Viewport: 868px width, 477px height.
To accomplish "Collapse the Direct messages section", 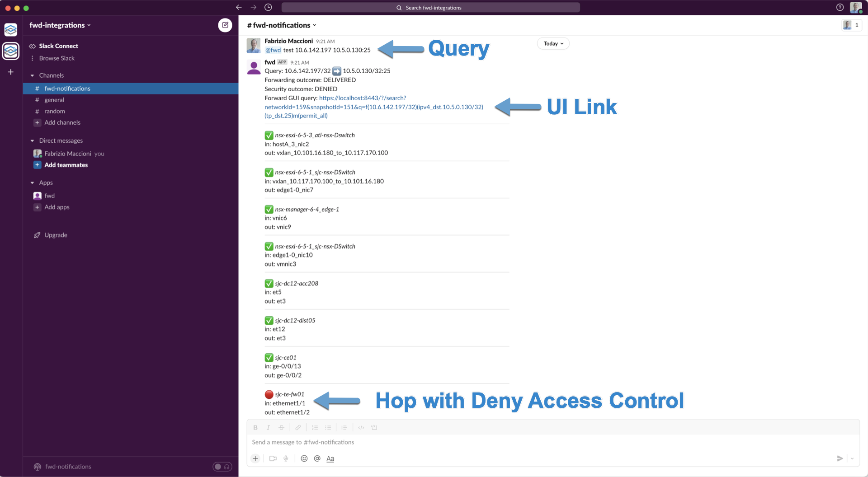I will click(33, 140).
